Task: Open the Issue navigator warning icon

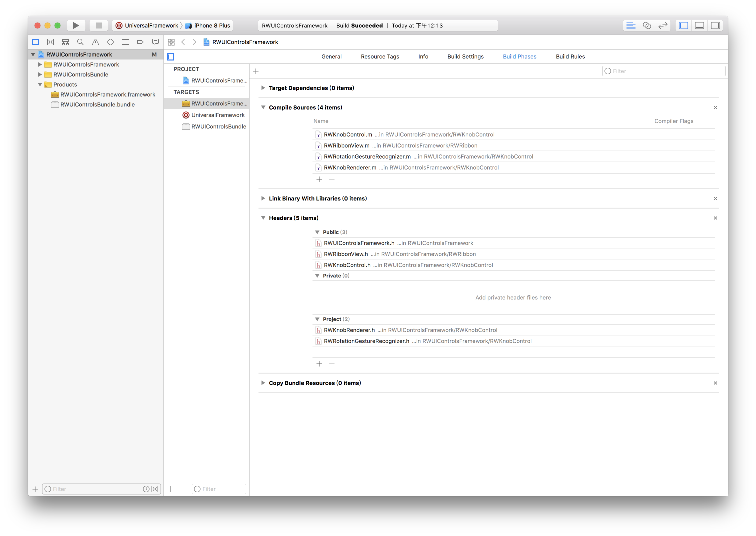Action: (95, 42)
